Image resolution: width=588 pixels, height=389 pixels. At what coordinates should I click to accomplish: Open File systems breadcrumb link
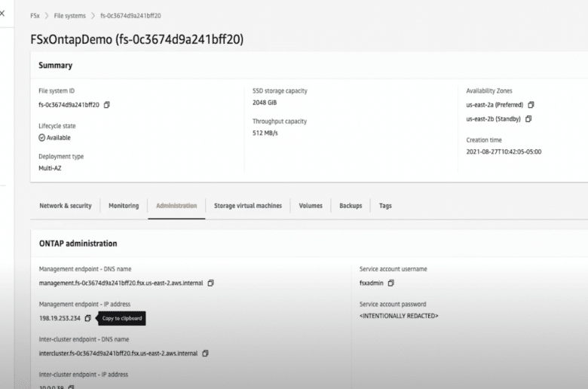point(70,16)
